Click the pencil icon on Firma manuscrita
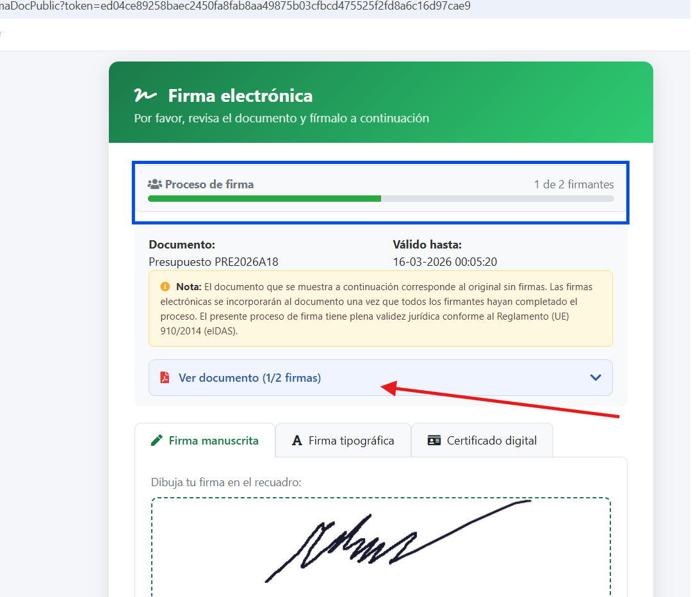Viewport: 700px width, 597px height. tap(156, 441)
